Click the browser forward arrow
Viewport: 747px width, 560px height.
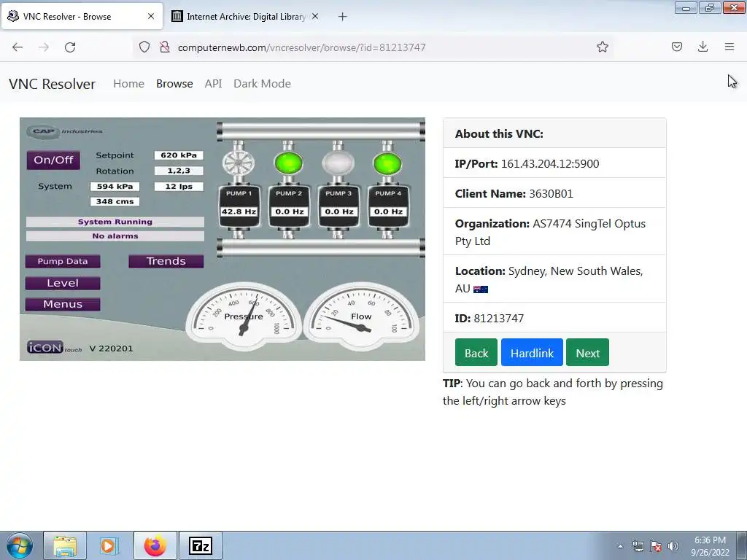click(44, 47)
